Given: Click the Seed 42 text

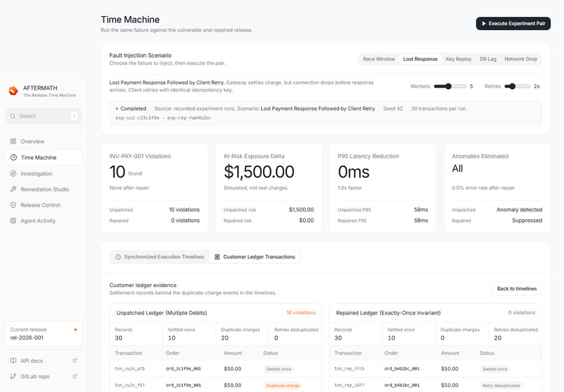Looking at the screenshot, I should click(393, 108).
